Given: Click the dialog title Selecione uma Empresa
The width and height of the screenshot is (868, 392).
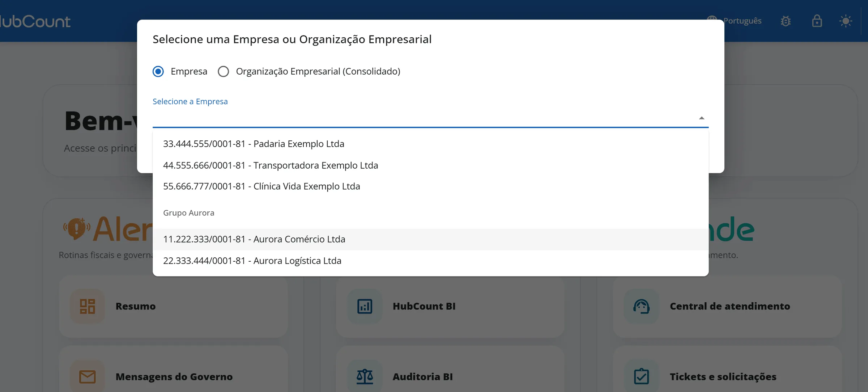Looking at the screenshot, I should pyautogui.click(x=292, y=39).
